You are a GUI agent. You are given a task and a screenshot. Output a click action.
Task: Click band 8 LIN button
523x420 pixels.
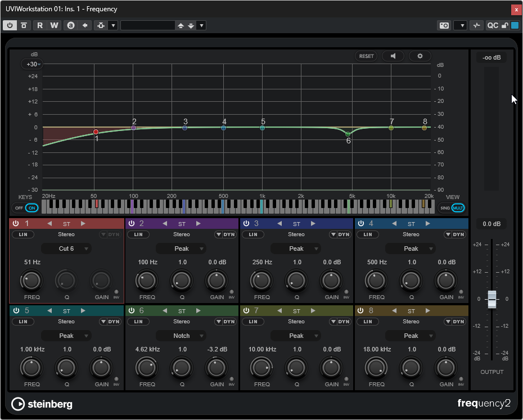tap(368, 322)
